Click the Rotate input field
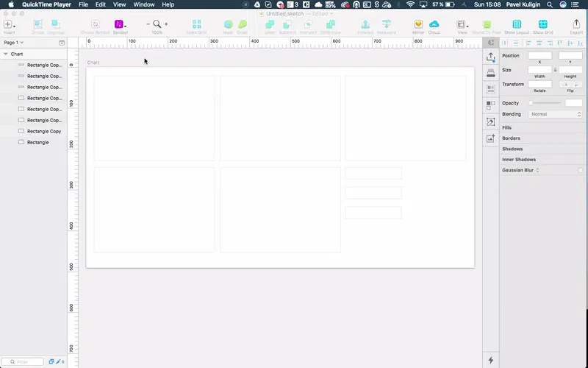 [540, 84]
